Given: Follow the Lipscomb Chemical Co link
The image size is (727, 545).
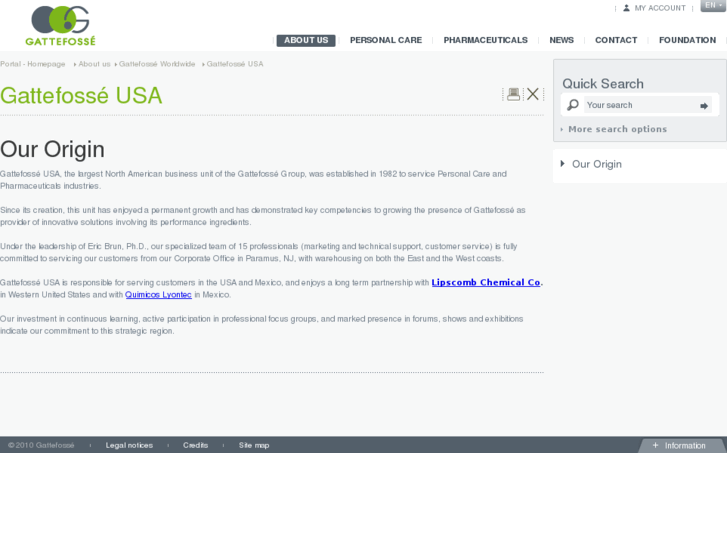Looking at the screenshot, I should click(x=486, y=282).
